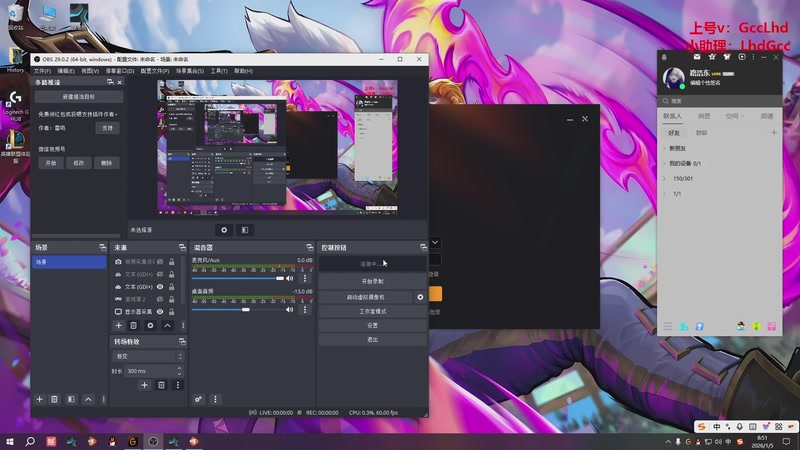Open the Docks menu in OBS
800x450 pixels.
(120, 71)
